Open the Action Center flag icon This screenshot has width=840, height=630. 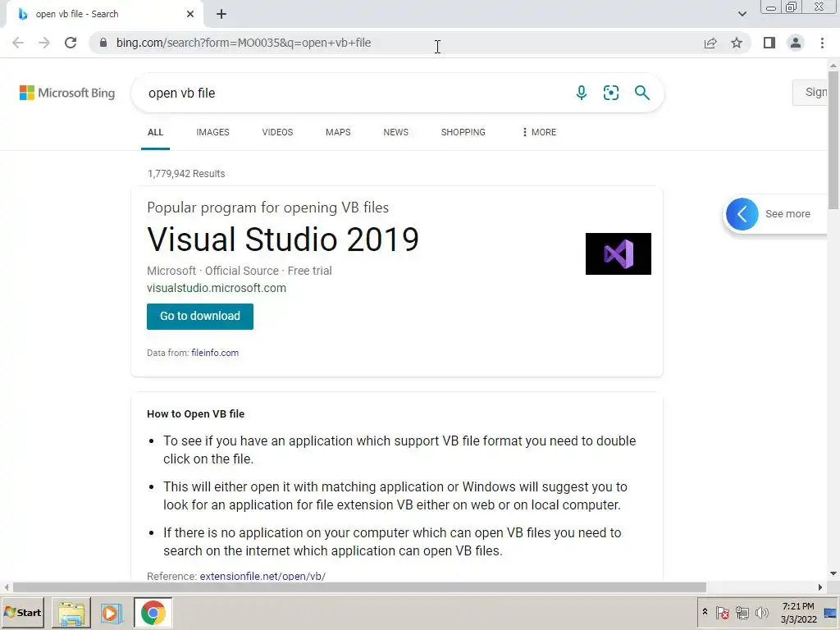click(x=722, y=612)
